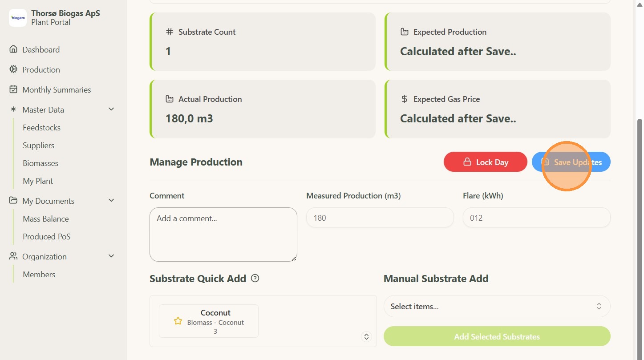Click the Measured Production input field
Screen dimensions: 644x360
pyautogui.click(x=380, y=218)
